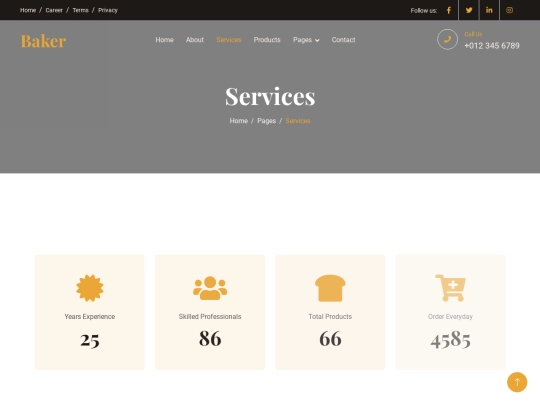Viewport: 540px width, 405px height.
Task: Click the number 86 counter
Action: coord(210,338)
